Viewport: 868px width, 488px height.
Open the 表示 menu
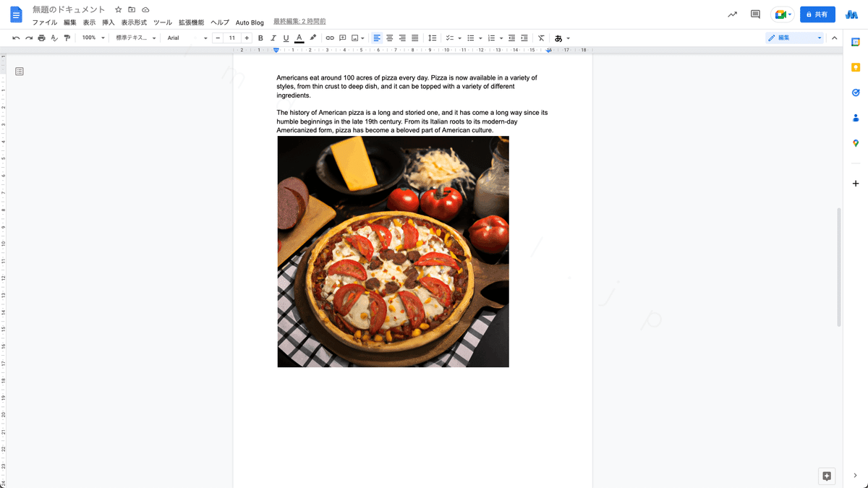pos(89,22)
